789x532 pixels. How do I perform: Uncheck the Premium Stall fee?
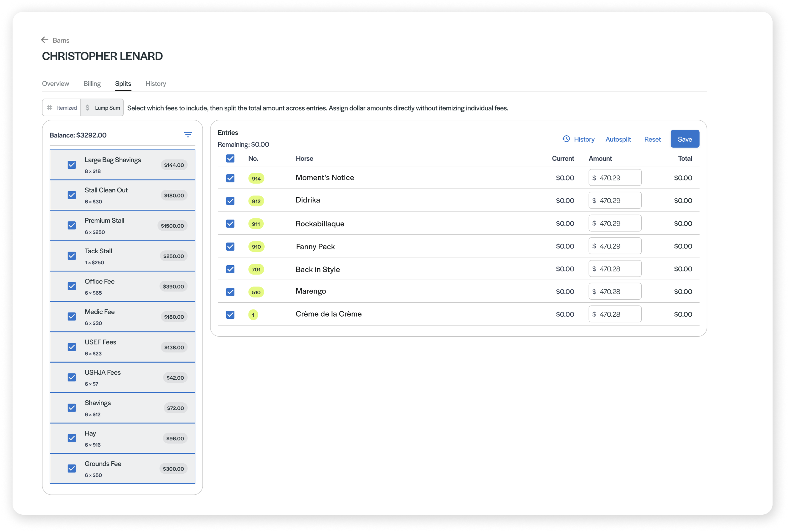coord(72,225)
